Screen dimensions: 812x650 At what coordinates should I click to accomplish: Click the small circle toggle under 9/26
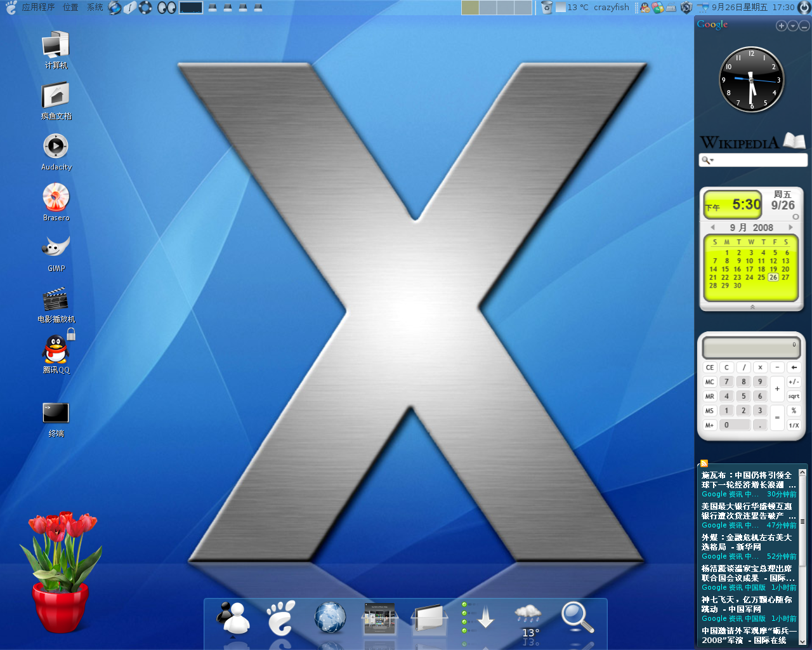[796, 216]
